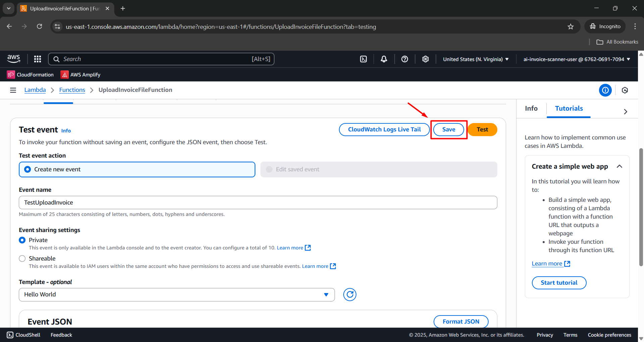
Task: Open the notifications bell
Action: point(384,59)
